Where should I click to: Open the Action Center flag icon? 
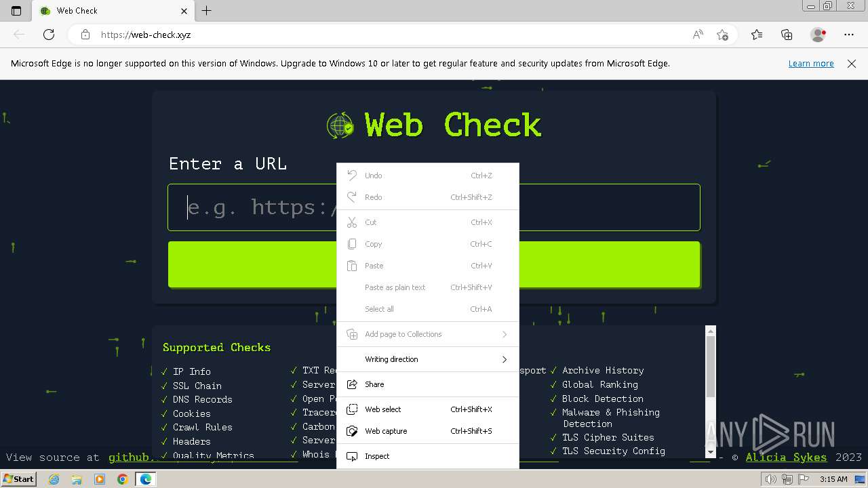coord(802,479)
